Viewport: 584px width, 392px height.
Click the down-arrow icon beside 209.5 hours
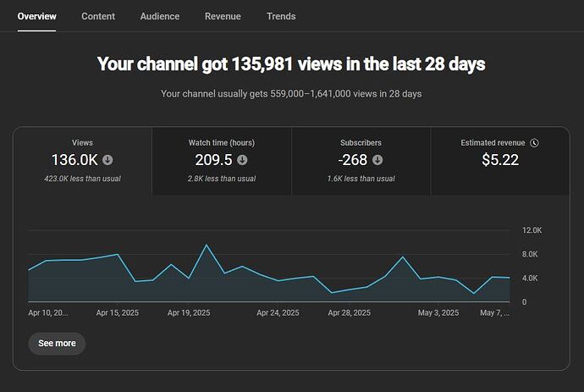[242, 160]
